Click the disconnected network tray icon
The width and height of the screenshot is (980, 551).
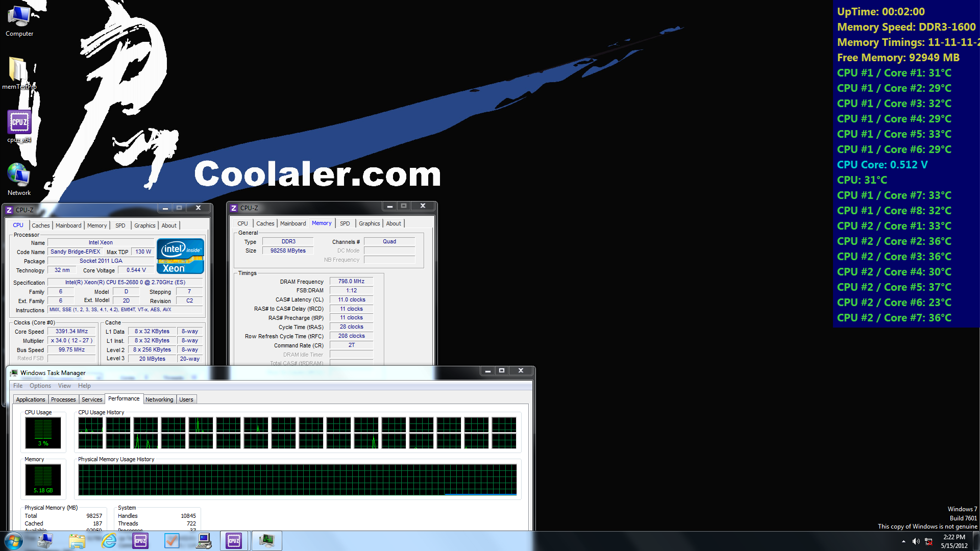(x=929, y=541)
